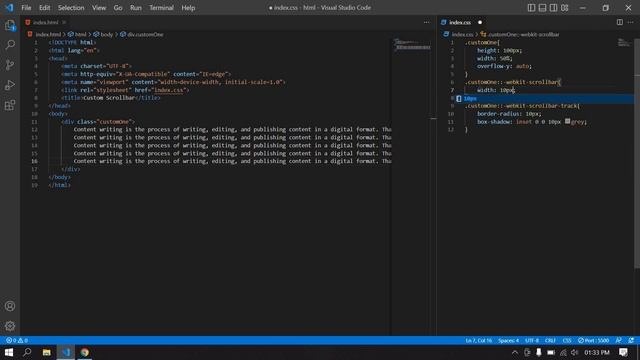
Task: Open the Search view in activity bar
Action: pos(10,44)
